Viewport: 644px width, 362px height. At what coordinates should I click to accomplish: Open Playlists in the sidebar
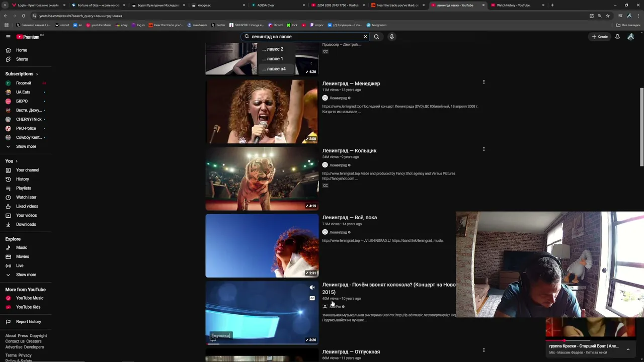point(24,188)
